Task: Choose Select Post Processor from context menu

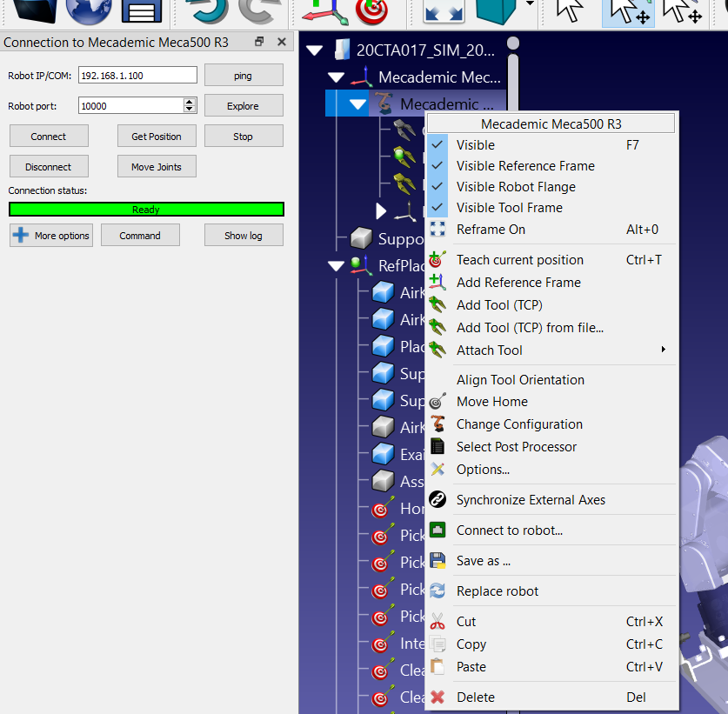Action: [x=517, y=447]
